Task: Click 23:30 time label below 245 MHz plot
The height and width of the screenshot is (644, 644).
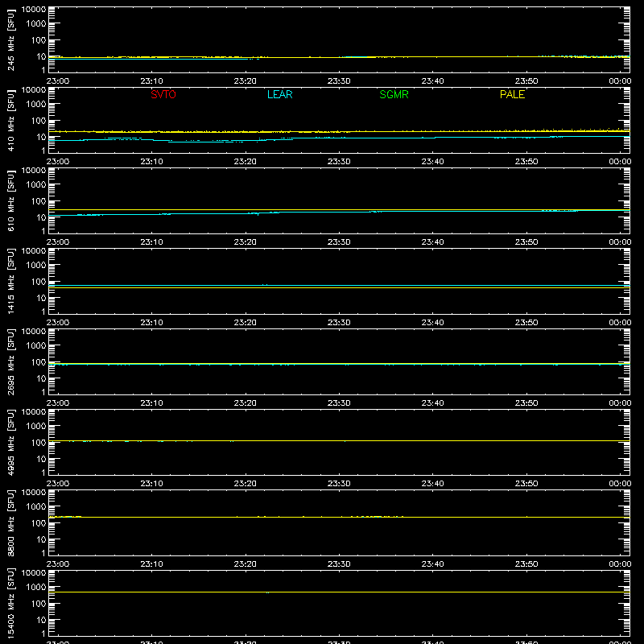Action: [x=339, y=81]
